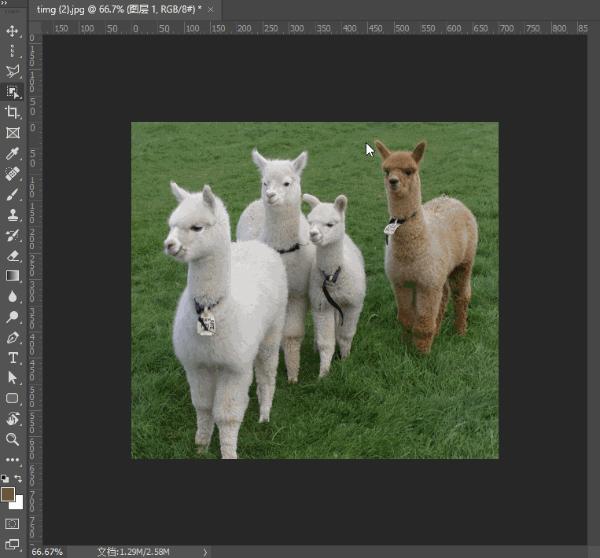The image size is (600, 558).
Task: Click the alpaca photo on the canvas
Action: (315, 290)
